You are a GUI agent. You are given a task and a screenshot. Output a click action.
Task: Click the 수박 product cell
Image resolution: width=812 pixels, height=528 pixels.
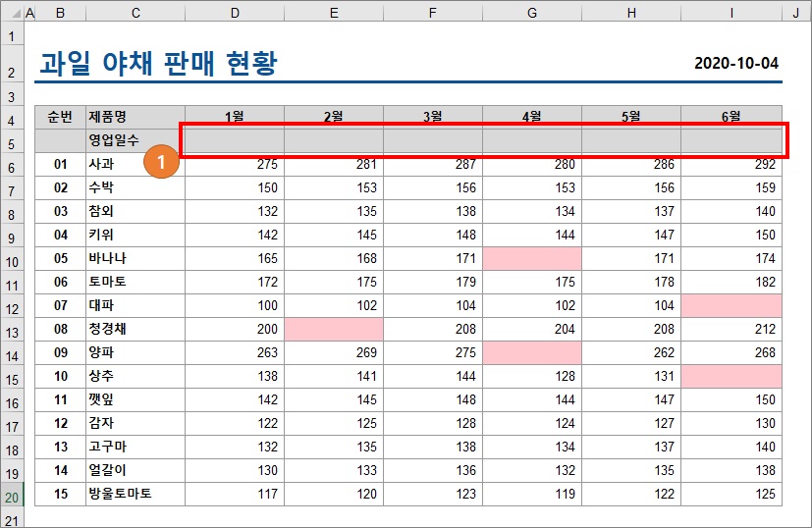click(x=135, y=187)
